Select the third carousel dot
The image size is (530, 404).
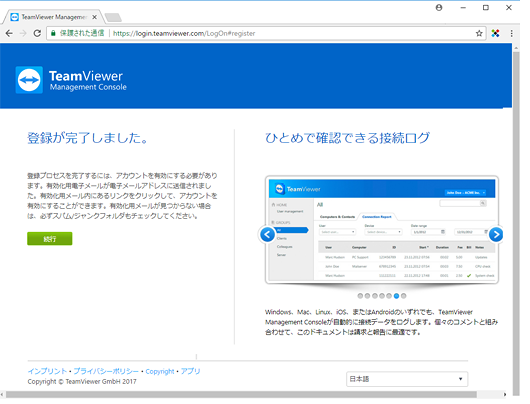point(375,296)
